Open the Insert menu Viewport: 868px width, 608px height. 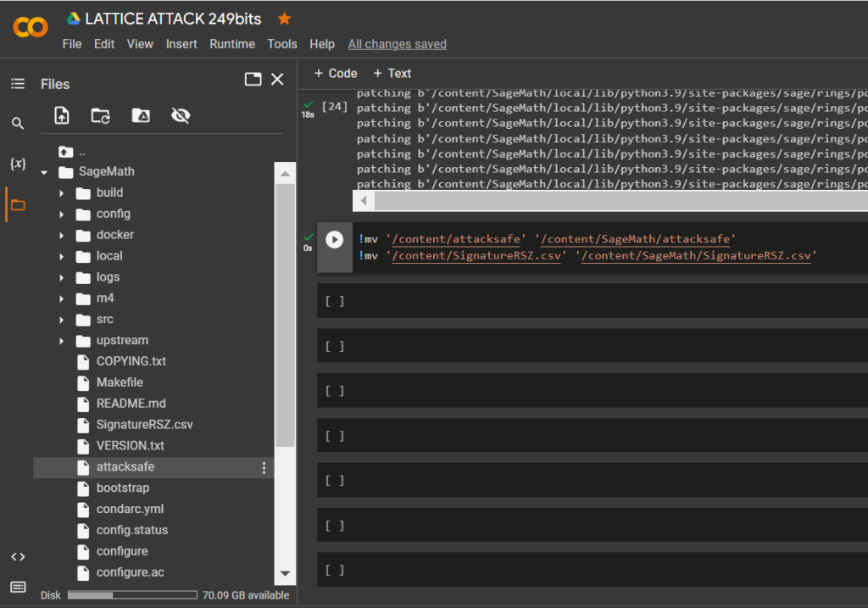(181, 43)
